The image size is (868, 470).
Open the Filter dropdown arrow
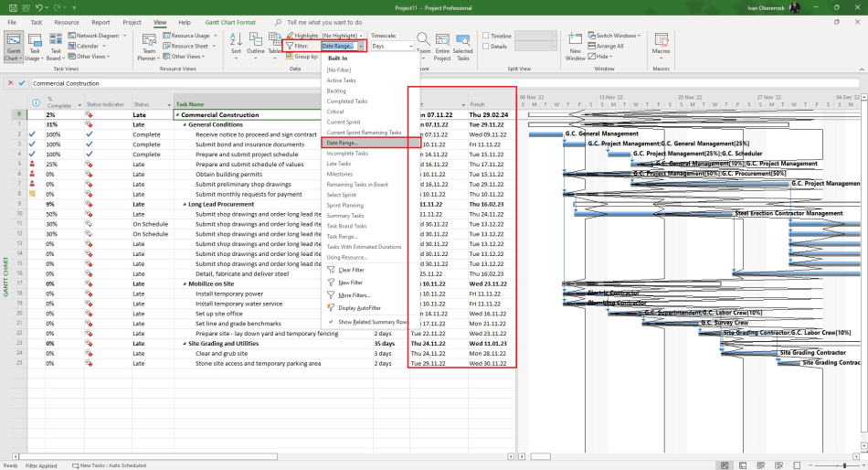coord(361,46)
